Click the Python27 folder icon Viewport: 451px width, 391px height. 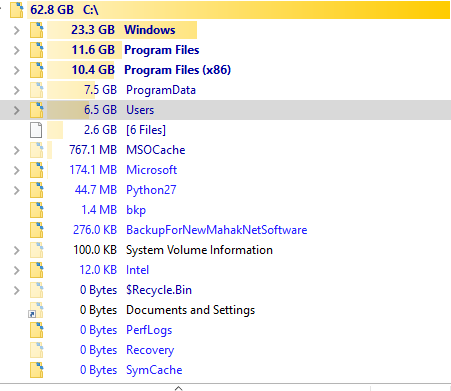click(x=37, y=190)
